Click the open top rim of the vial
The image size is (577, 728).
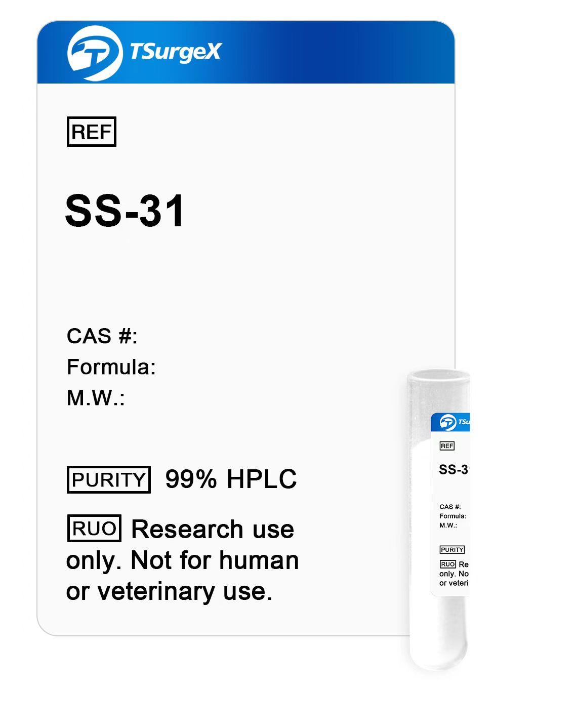pos(439,376)
